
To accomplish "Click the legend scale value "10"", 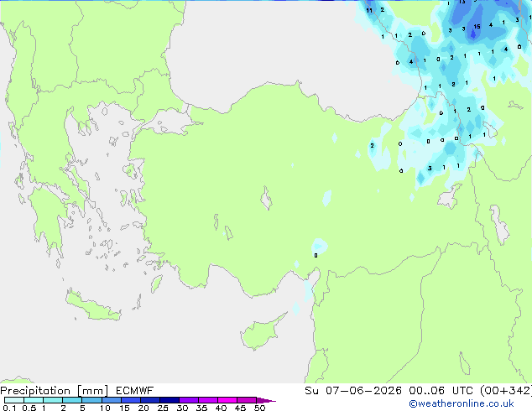I will click(105, 408).
